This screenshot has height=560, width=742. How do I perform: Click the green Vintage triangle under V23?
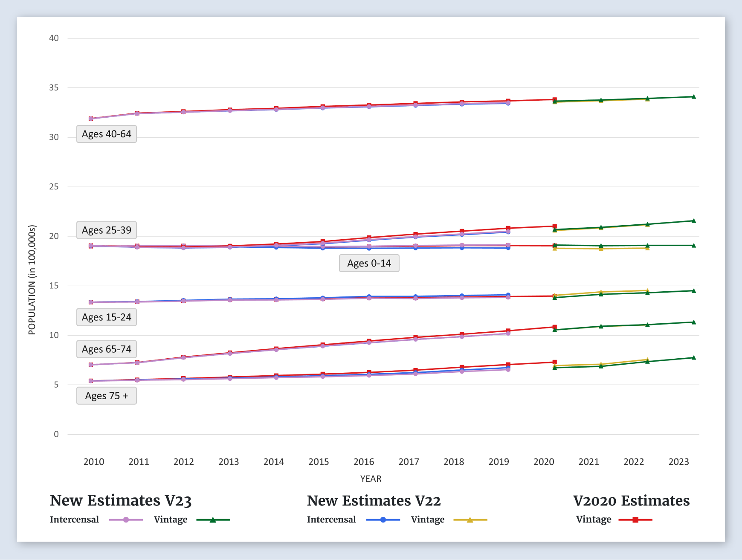[213, 520]
